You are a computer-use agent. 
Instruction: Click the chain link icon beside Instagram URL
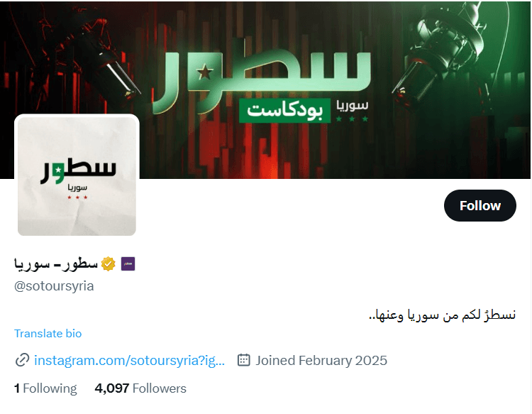[x=23, y=360]
